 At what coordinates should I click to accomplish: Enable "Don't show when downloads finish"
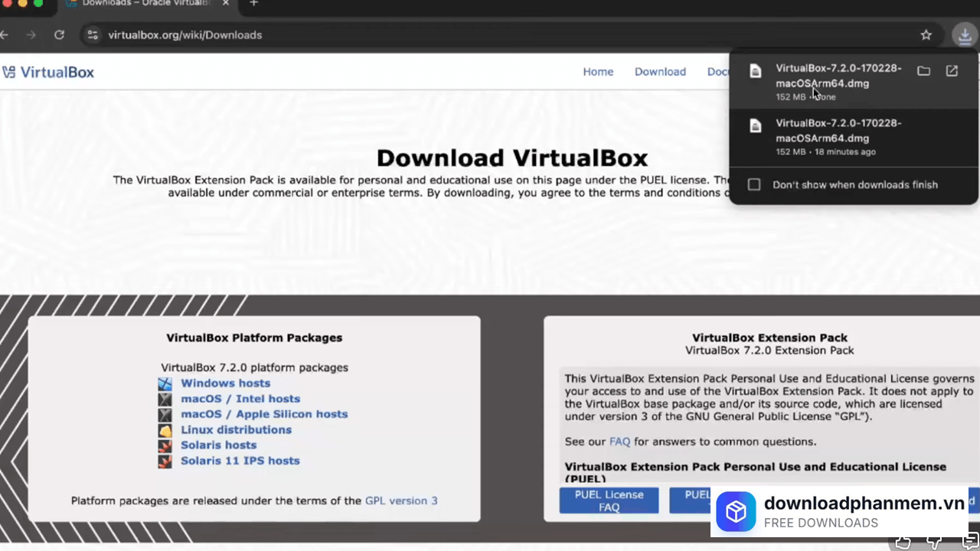coord(754,184)
